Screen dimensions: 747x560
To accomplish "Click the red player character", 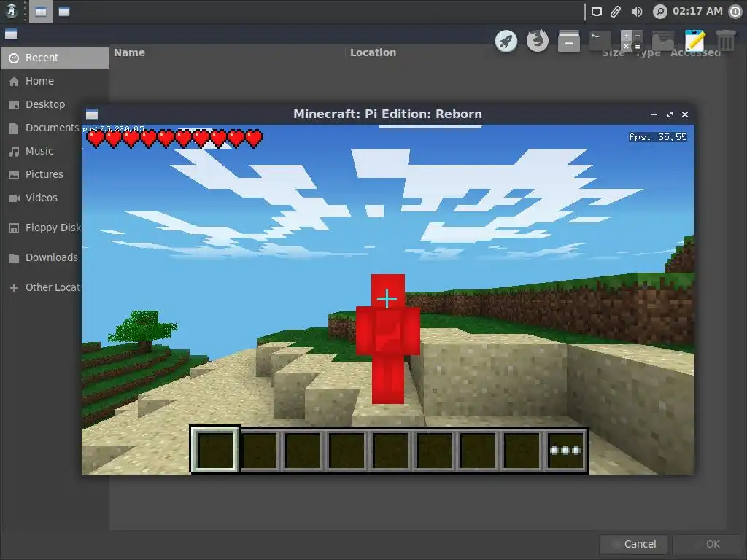I will (x=388, y=339).
